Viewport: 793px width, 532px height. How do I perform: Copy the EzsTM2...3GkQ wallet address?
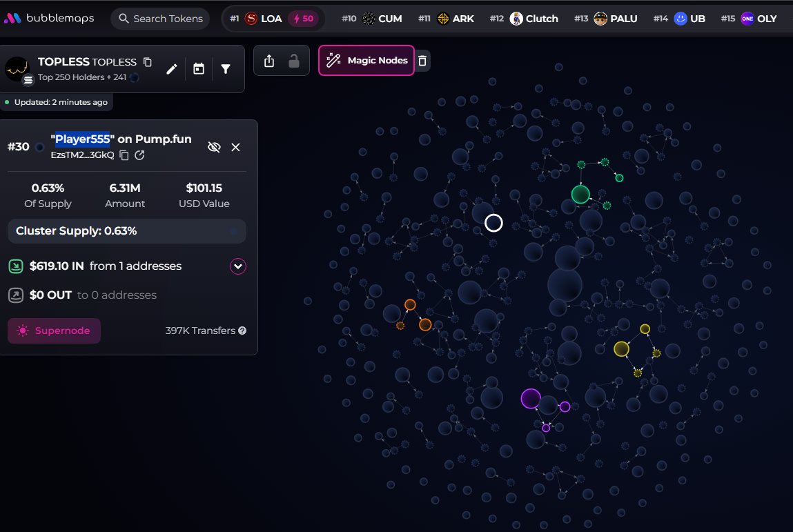[124, 155]
